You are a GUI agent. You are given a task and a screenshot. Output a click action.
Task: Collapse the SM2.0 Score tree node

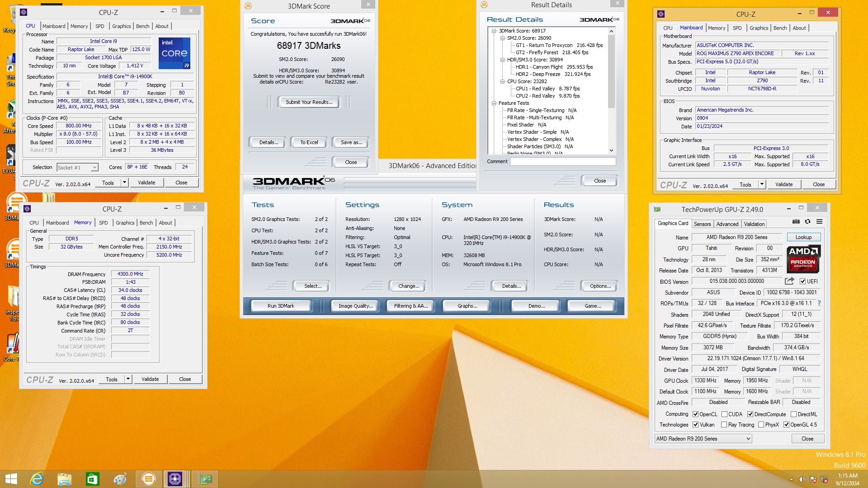click(x=502, y=38)
